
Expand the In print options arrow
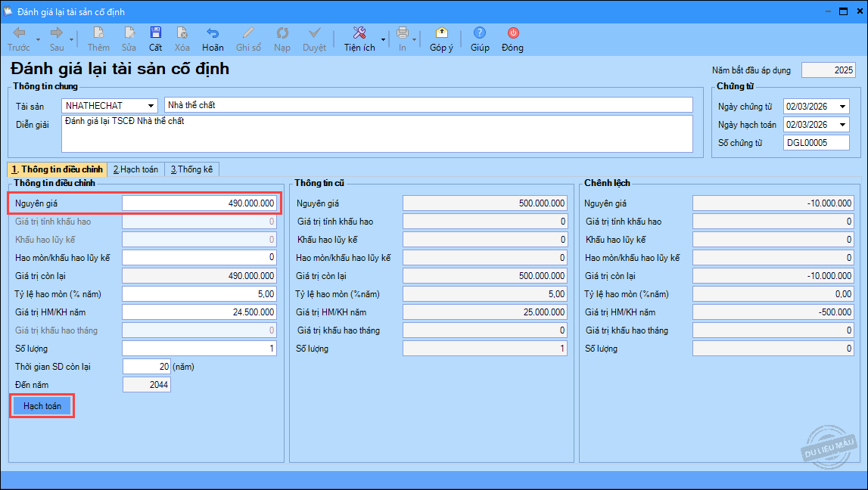(415, 39)
